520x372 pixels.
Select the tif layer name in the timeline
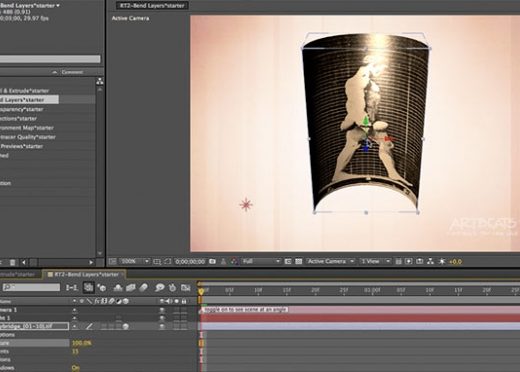34,326
